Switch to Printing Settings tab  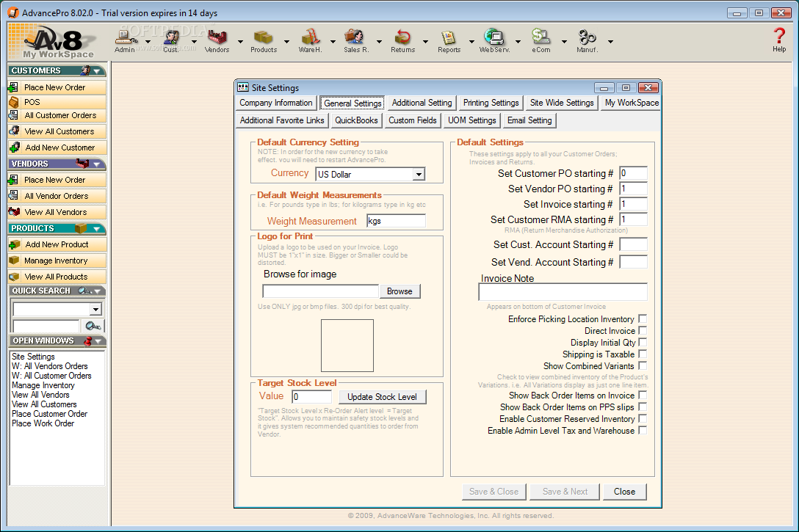491,103
